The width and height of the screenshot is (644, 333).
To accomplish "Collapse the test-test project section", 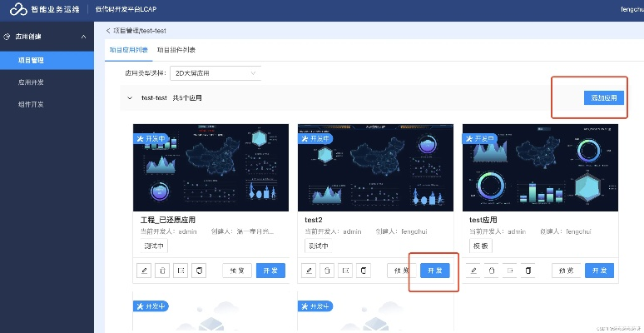I will (130, 98).
